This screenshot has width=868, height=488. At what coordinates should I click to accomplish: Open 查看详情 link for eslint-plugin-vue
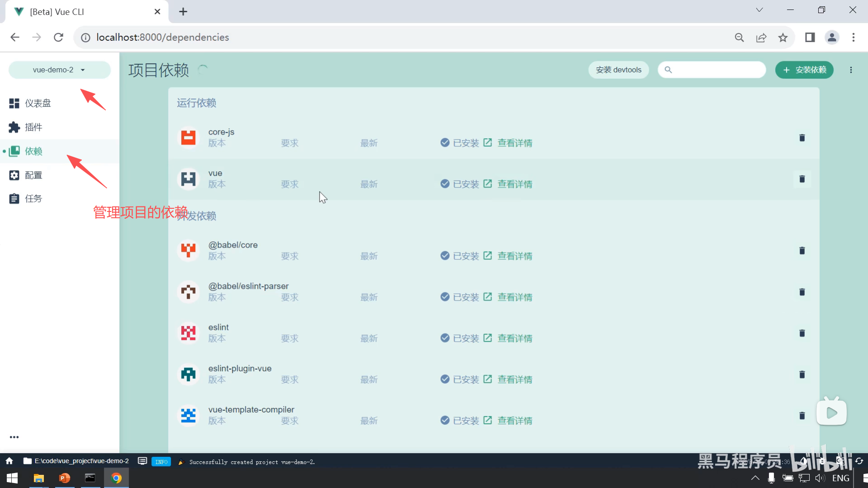click(514, 380)
